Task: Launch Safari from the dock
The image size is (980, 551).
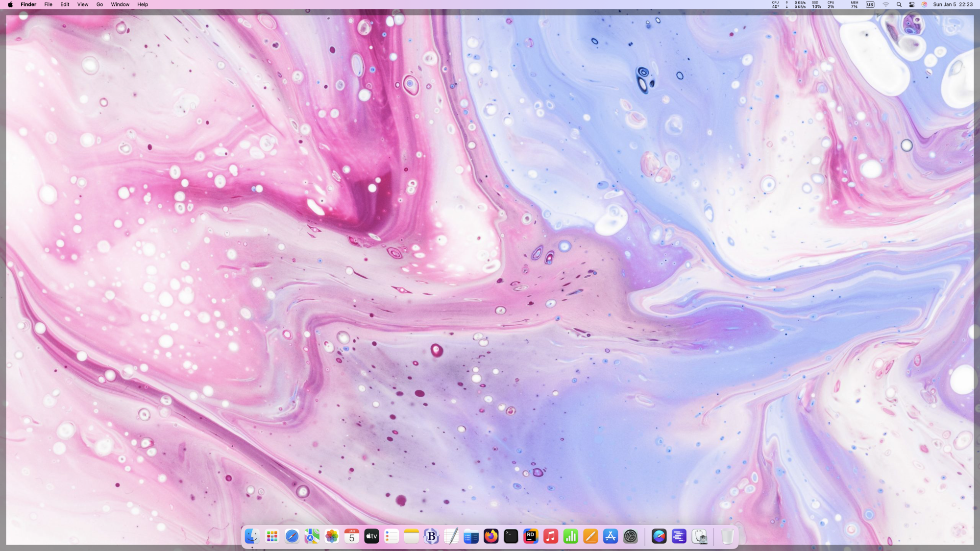Action: tap(292, 536)
